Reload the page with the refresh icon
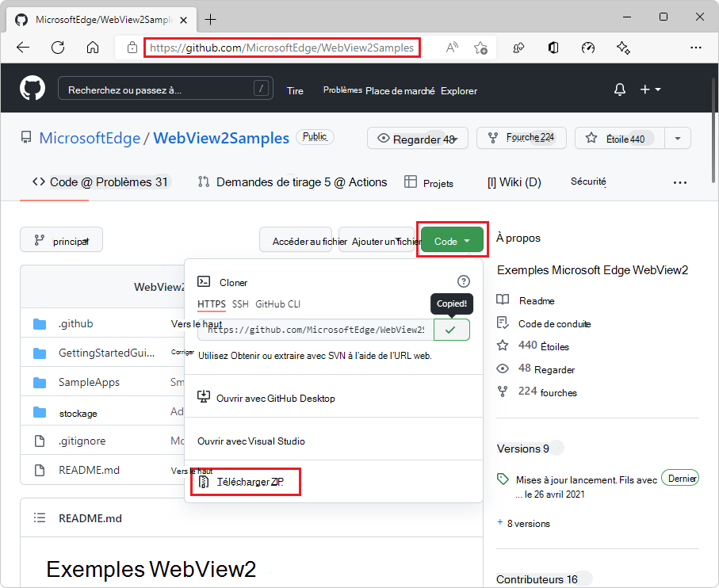This screenshot has width=719, height=588. 57,48
